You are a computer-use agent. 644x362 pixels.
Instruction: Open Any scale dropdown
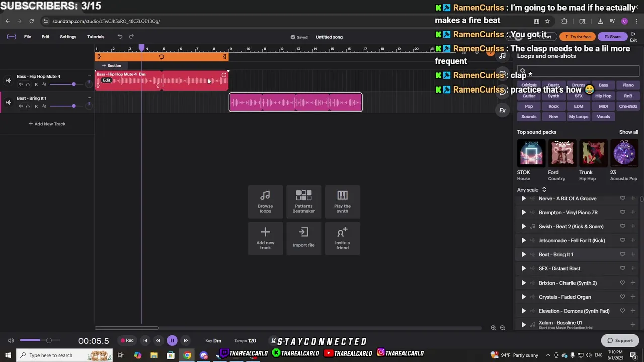[532, 190]
